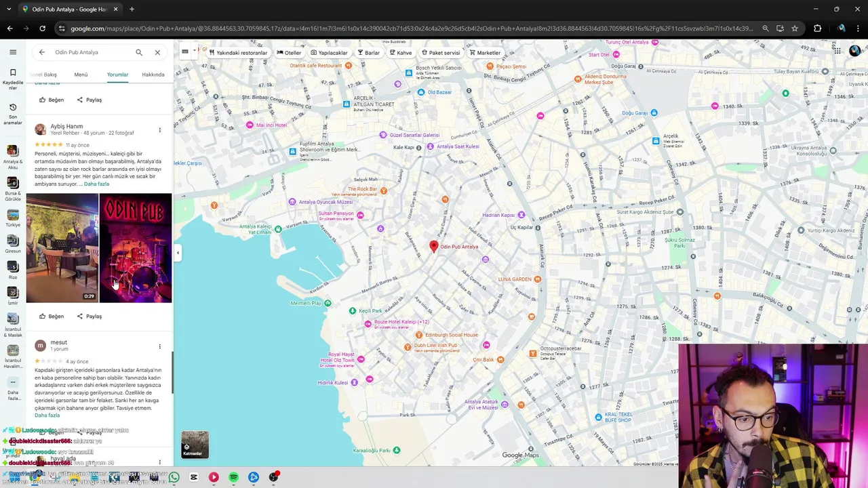Click the Hadrian Kapısı map marker
Screen dimensions: 868x488
[x=521, y=216]
